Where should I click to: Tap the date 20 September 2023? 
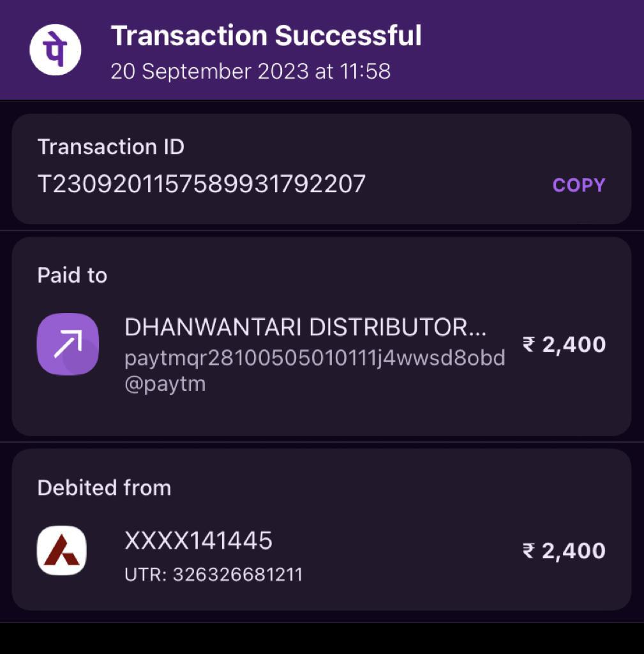pyautogui.click(x=209, y=71)
